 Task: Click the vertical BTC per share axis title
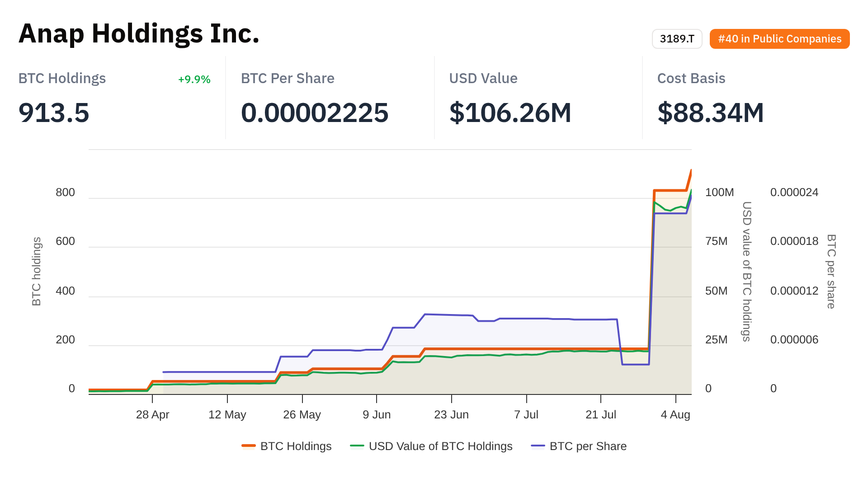coord(831,272)
